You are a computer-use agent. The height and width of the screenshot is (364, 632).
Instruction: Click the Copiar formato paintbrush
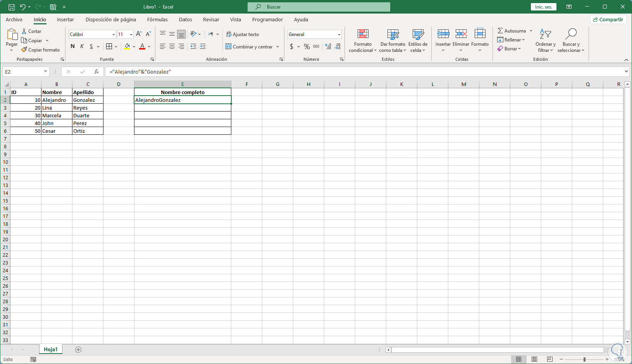pyautogui.click(x=41, y=50)
